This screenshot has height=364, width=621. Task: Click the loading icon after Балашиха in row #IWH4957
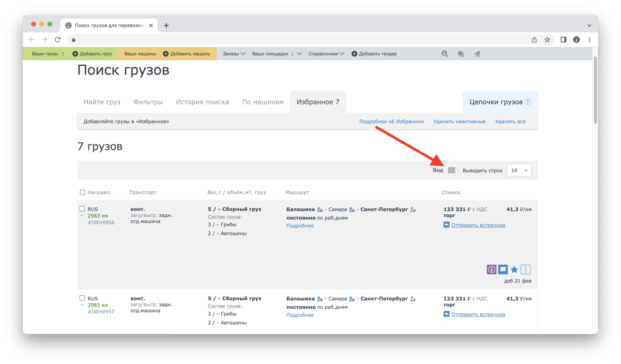click(x=320, y=299)
